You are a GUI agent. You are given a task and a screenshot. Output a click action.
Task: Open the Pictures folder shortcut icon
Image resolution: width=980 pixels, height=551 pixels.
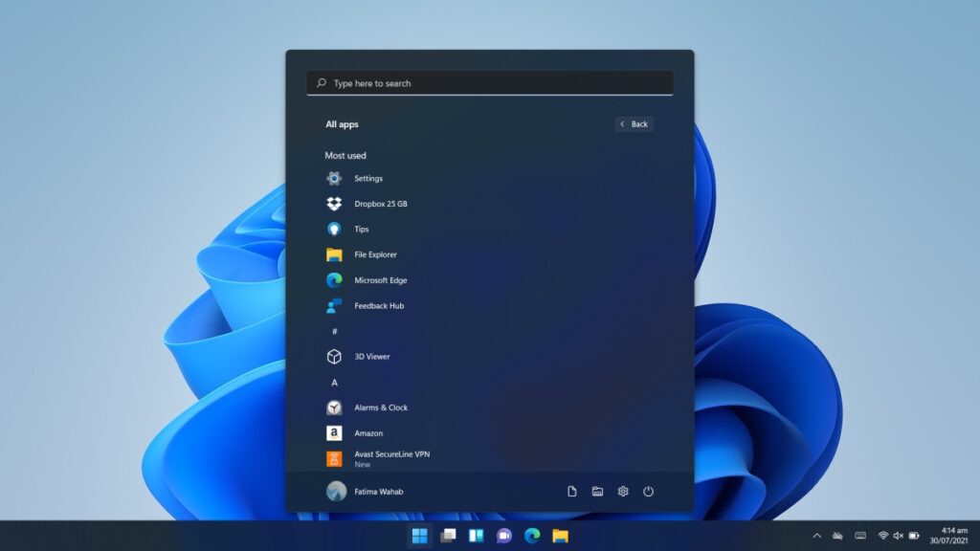click(x=598, y=491)
